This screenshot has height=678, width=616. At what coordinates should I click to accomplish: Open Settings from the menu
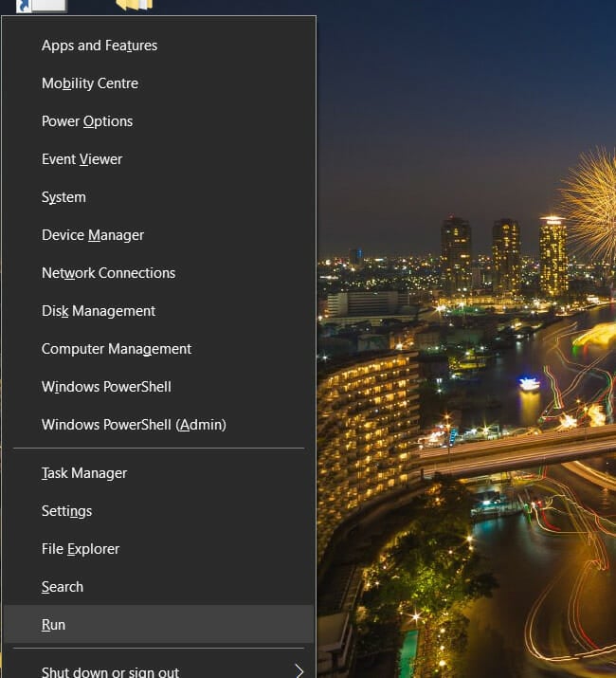click(x=158, y=511)
